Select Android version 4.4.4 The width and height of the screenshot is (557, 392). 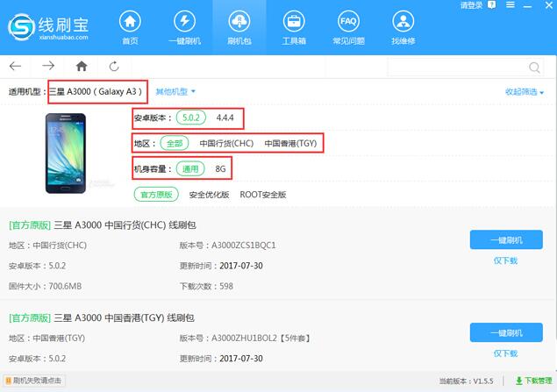click(225, 118)
